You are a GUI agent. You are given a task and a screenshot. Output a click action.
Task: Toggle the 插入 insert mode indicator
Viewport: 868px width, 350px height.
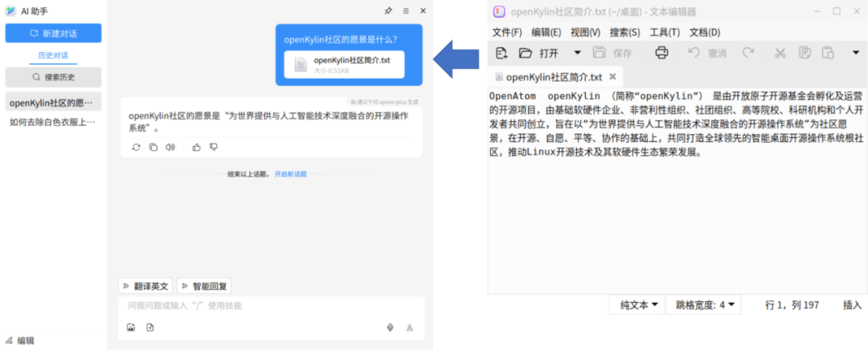(x=852, y=305)
